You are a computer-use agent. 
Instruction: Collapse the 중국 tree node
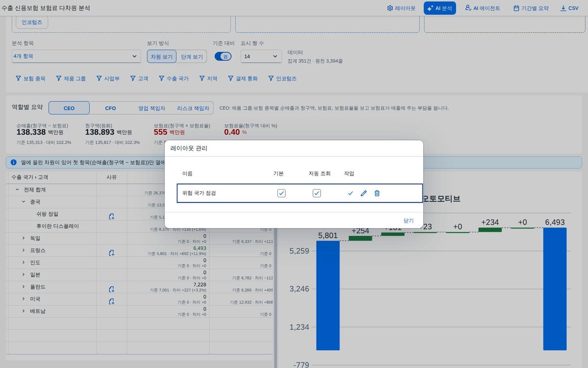point(23,202)
